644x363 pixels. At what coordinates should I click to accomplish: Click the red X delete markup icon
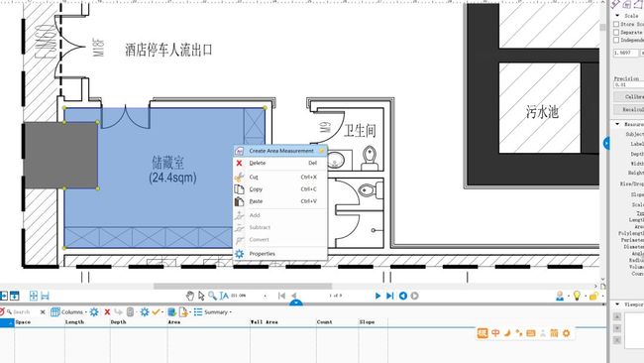point(107,312)
